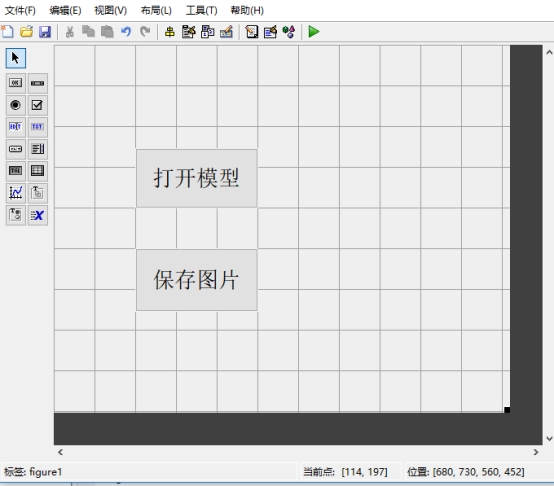Undo the last action
The image size is (554, 486).
pos(126,31)
